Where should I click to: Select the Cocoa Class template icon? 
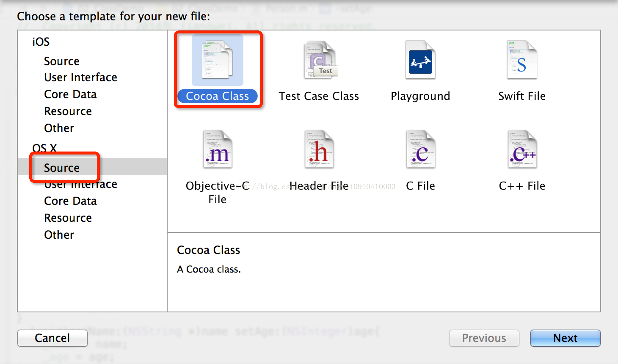point(218,60)
